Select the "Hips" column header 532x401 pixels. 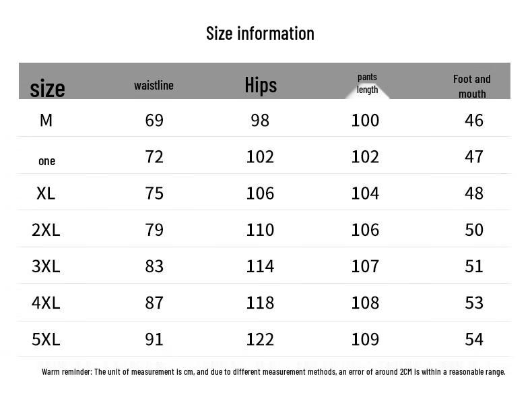tap(261, 85)
